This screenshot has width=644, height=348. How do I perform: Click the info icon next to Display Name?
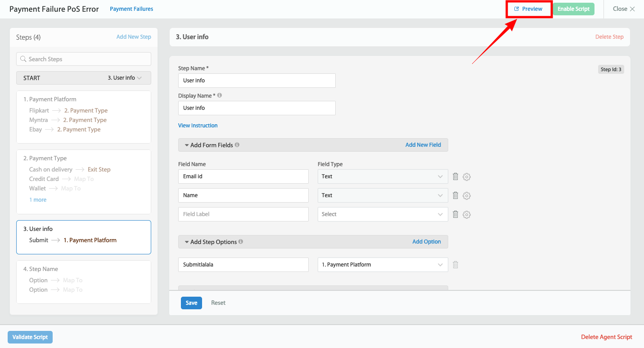tap(219, 95)
